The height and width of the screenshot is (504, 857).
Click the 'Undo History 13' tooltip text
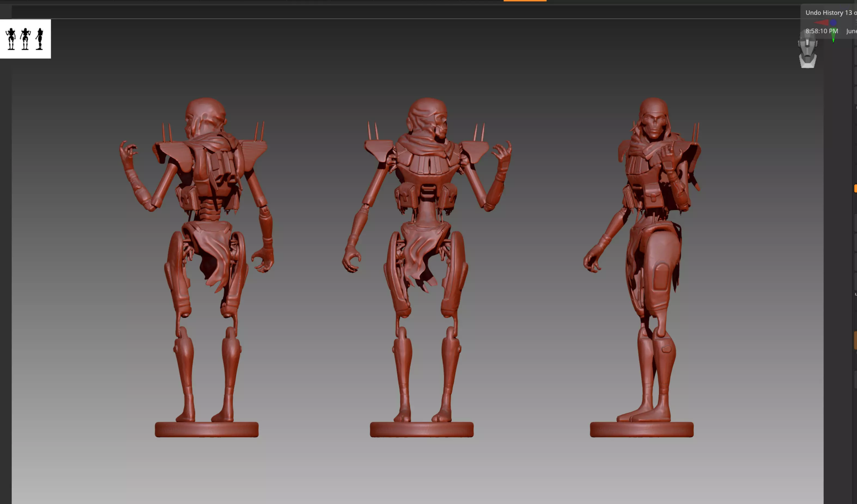click(x=828, y=13)
